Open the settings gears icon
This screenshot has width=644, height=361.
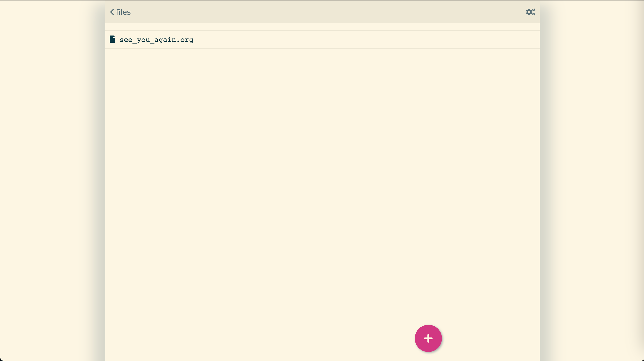coord(530,12)
